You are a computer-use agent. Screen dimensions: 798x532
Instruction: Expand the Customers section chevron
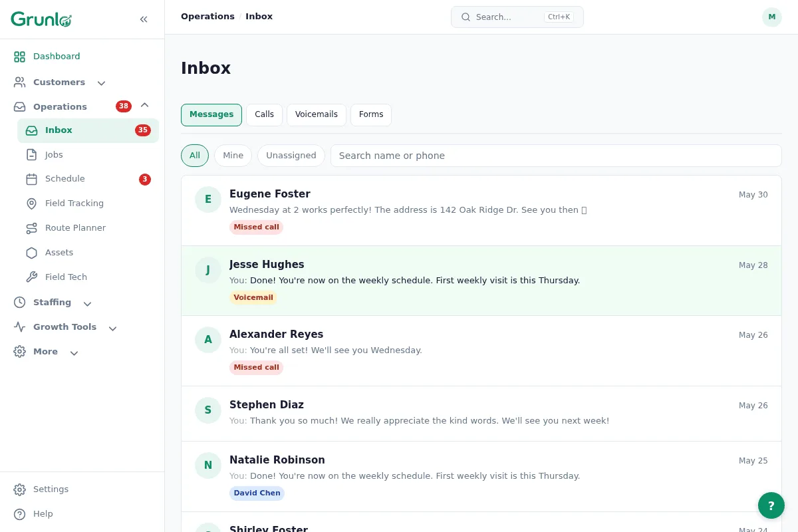[x=101, y=83]
